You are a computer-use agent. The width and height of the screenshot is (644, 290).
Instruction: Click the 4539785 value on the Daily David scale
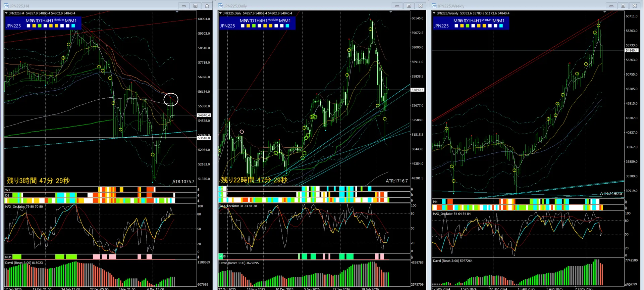click(x=417, y=263)
